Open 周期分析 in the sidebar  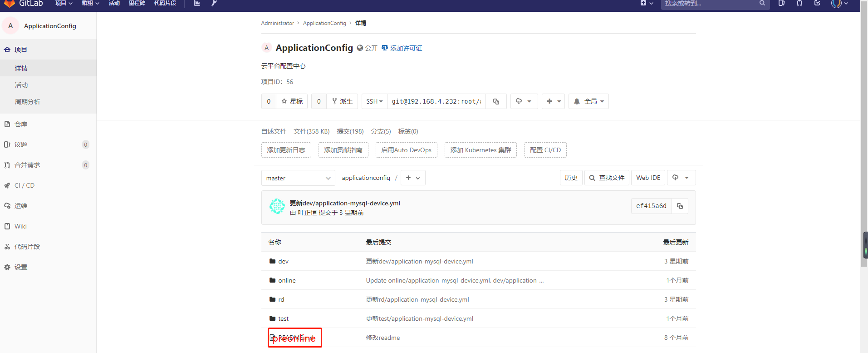(x=48, y=102)
